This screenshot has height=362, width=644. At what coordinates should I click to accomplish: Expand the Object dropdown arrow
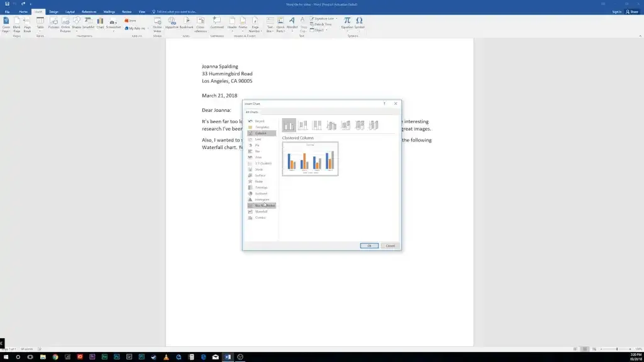coord(326,30)
